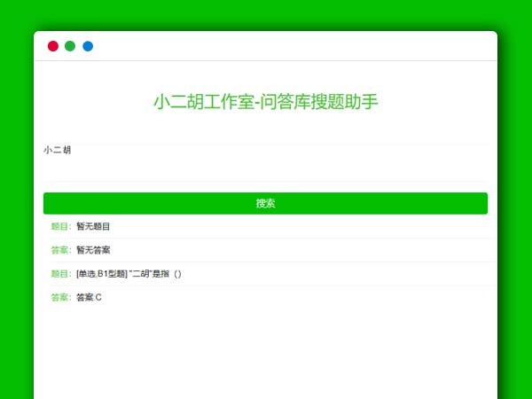The width and height of the screenshot is (532, 399).
Task: Select the 暂无答案 placeholder text
Action: click(x=93, y=250)
